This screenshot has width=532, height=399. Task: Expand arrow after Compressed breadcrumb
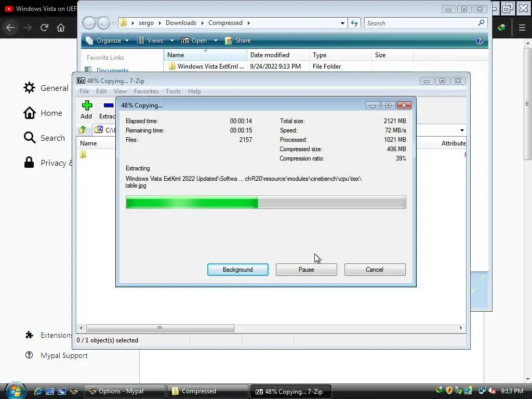249,23
